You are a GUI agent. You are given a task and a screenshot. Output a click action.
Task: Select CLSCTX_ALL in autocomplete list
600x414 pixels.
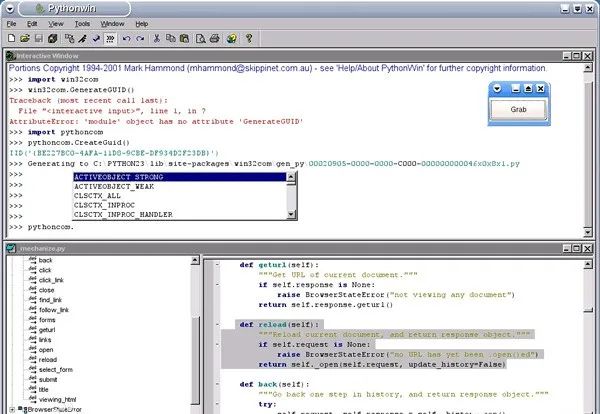[x=179, y=196]
